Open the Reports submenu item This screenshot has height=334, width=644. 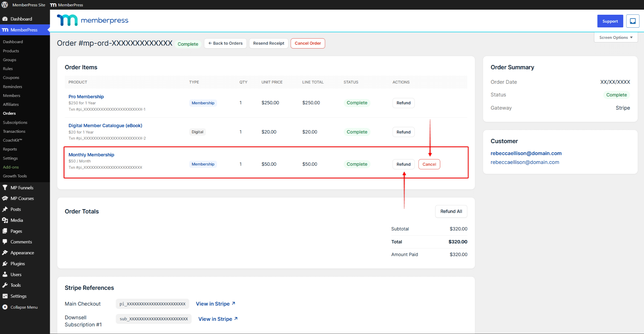tap(10, 149)
